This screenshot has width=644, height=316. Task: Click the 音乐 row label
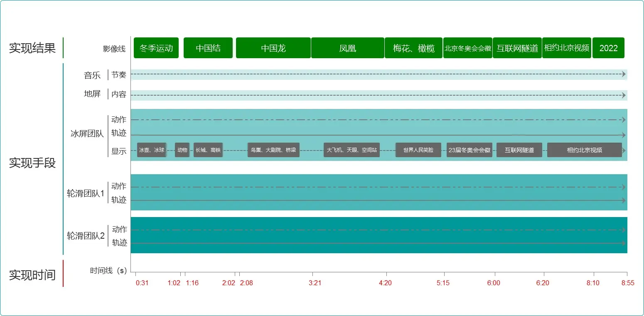[x=92, y=75]
